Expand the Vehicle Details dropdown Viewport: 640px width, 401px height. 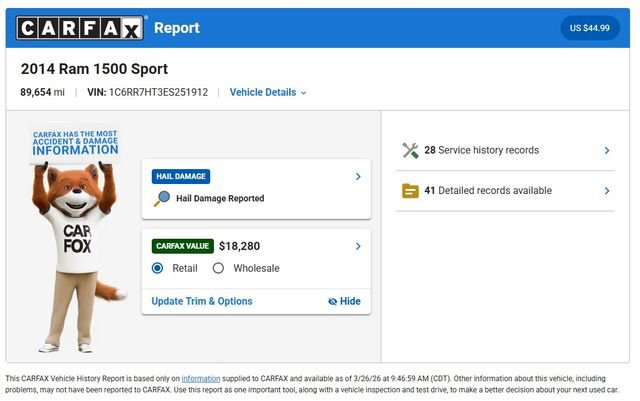pyautogui.click(x=268, y=92)
